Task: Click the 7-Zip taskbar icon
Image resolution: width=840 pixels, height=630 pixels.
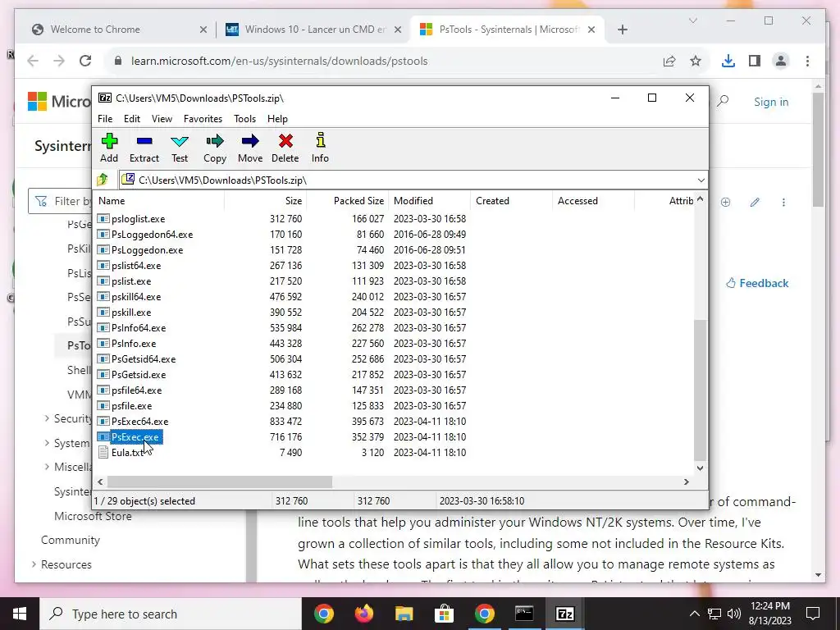Action: [564, 614]
